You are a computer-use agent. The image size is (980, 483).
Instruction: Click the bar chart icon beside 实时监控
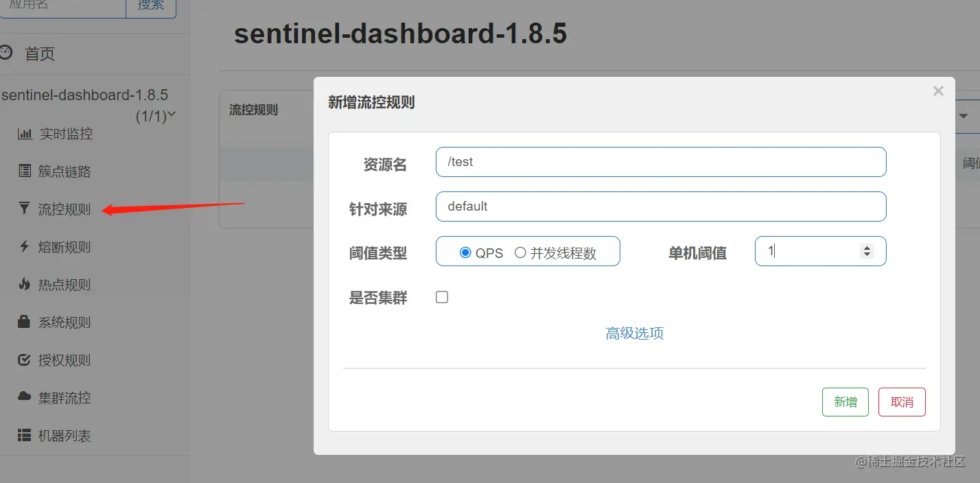point(25,134)
